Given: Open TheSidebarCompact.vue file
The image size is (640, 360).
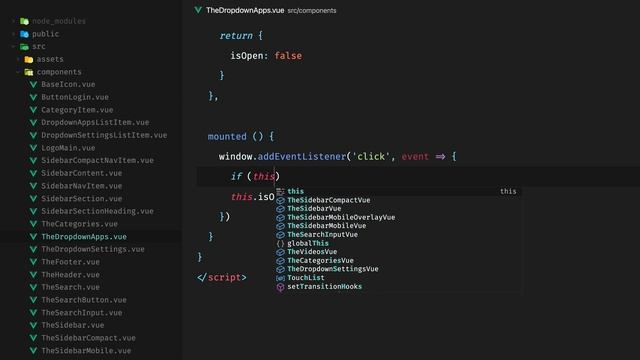Looking at the screenshot, I should pos(88,338).
